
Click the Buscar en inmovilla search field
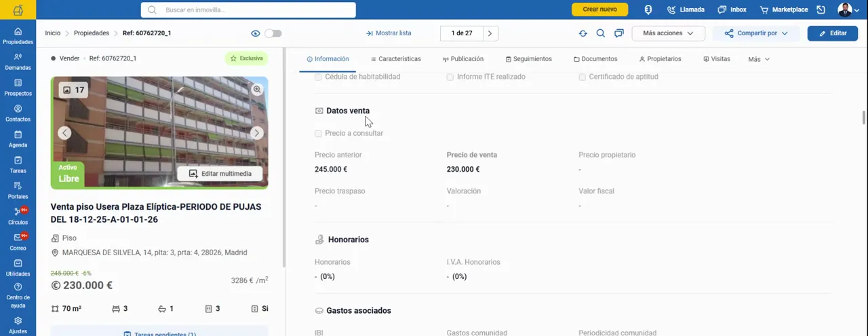248,10
